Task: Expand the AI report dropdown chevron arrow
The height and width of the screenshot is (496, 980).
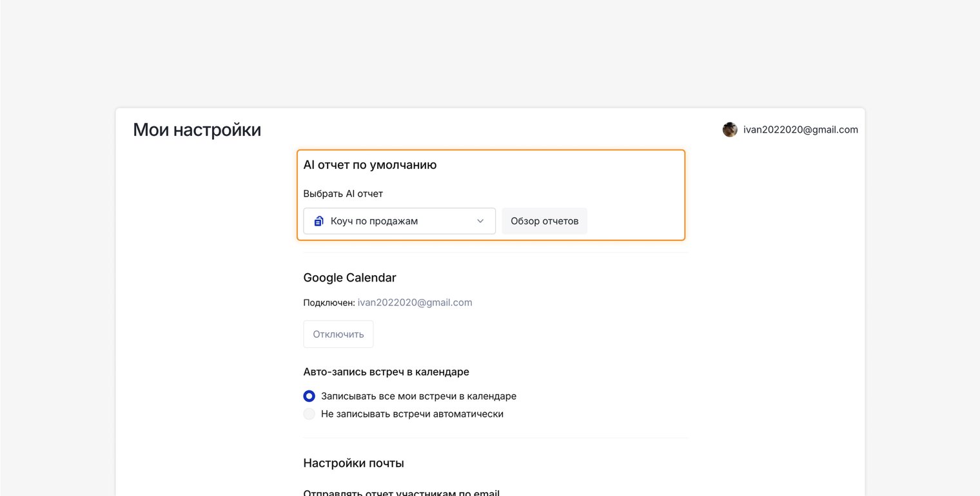Action: click(x=480, y=221)
